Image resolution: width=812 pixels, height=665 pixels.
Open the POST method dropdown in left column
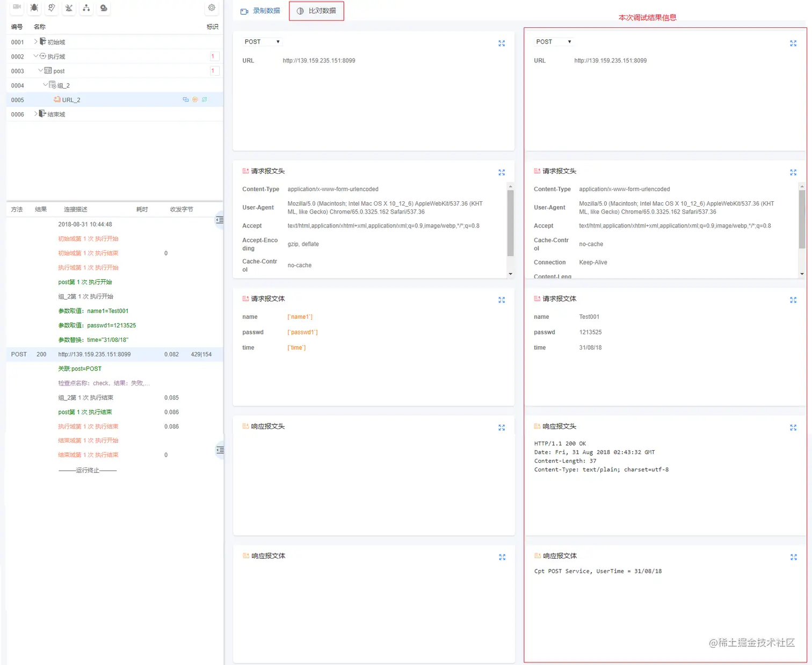[262, 42]
